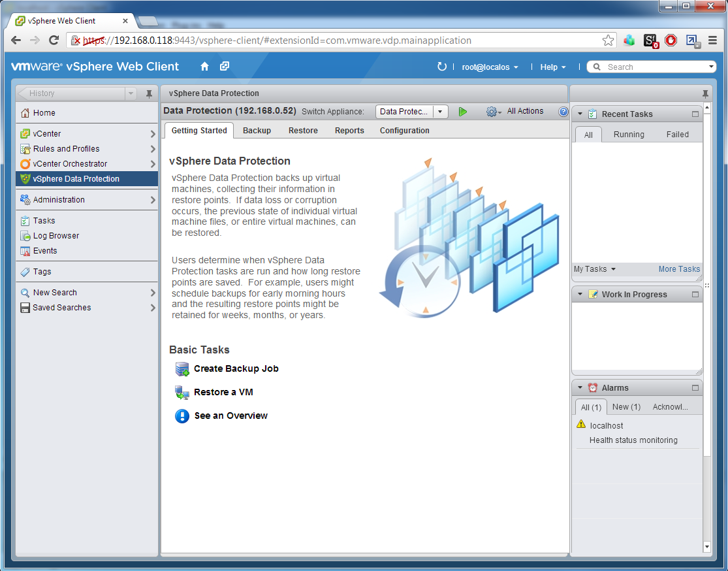Collapse Work In Progress panel triangle
The height and width of the screenshot is (571, 728).
click(580, 294)
